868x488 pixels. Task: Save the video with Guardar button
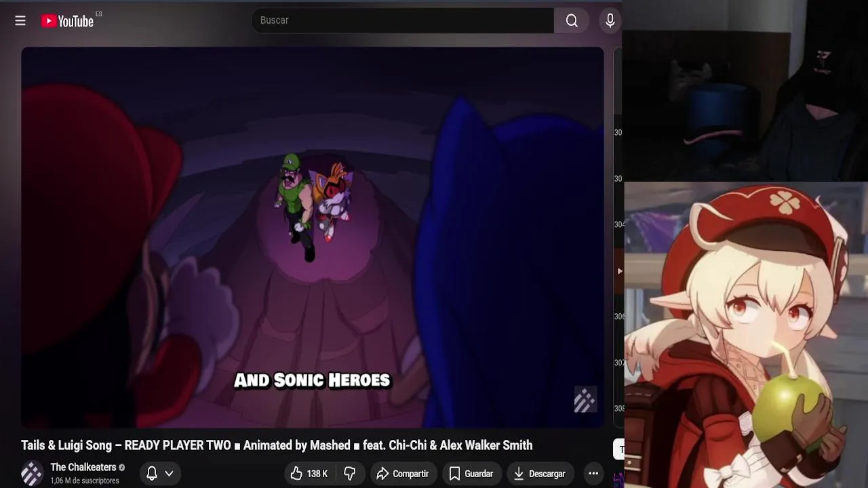(x=471, y=473)
